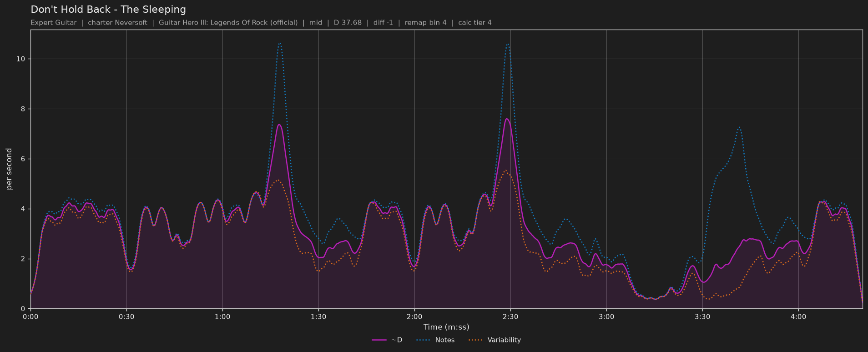This screenshot has width=868, height=352.
Task: Click the orange dotted Variability legend sample
Action: click(475, 340)
